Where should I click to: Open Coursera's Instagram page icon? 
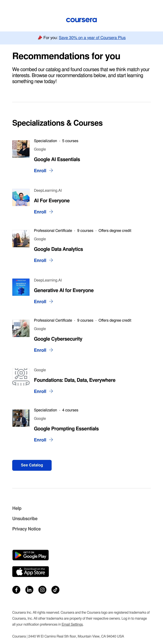tap(42, 590)
